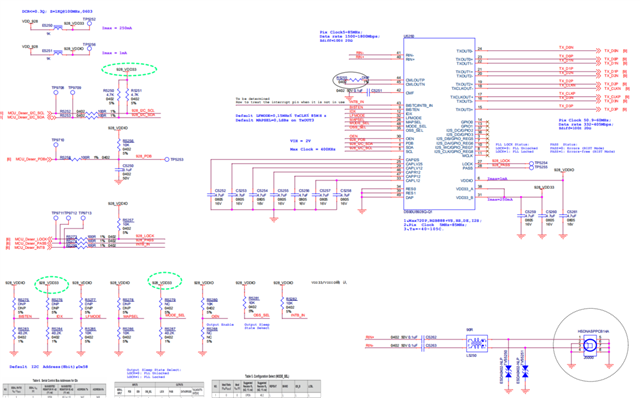
Task: Select the blue "Output Enable" note
Action: pyautogui.click(x=220, y=325)
